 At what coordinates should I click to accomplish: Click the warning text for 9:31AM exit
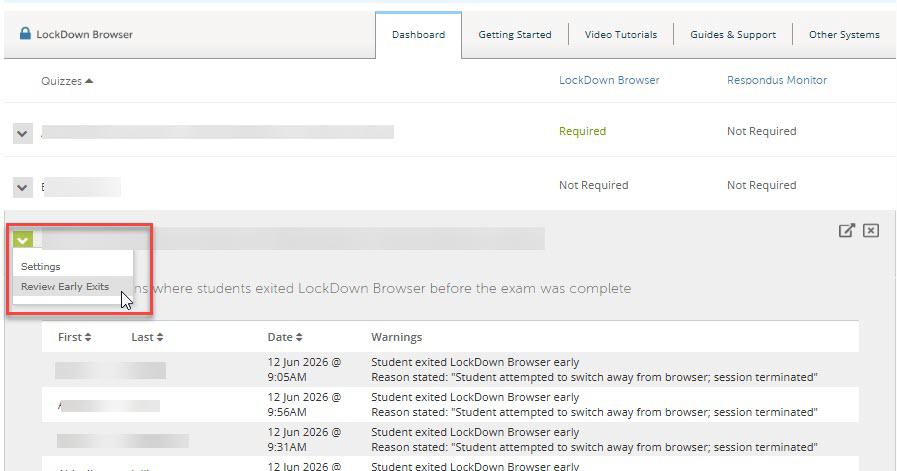coord(594,440)
